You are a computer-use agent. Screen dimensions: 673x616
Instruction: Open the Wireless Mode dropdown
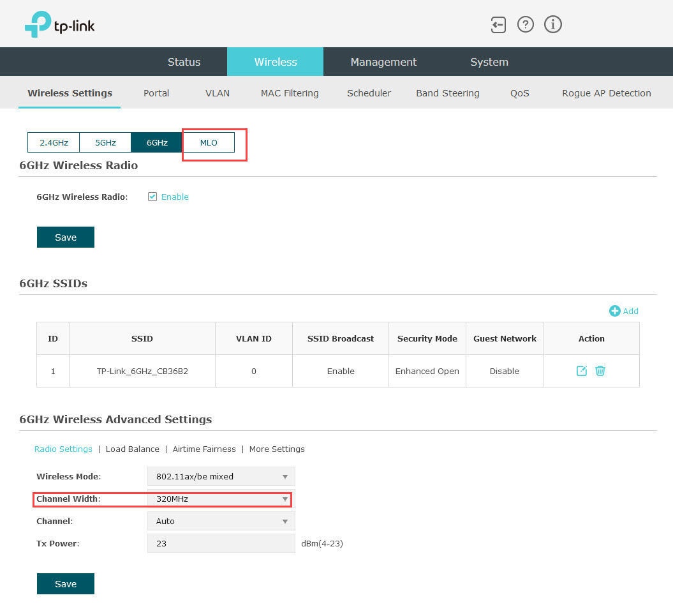point(221,476)
